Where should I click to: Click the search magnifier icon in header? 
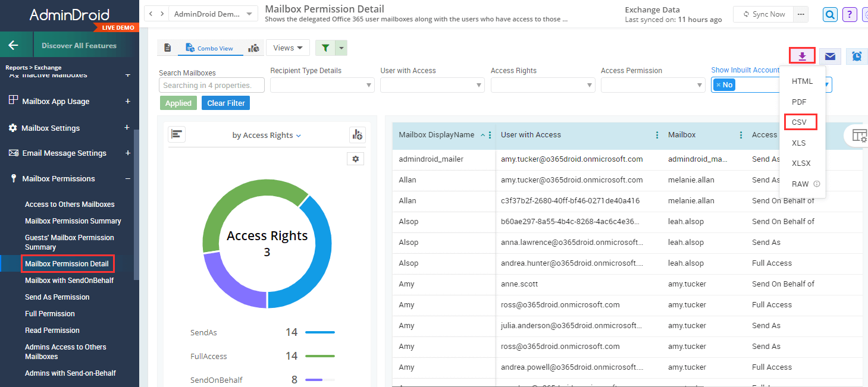[x=830, y=14]
